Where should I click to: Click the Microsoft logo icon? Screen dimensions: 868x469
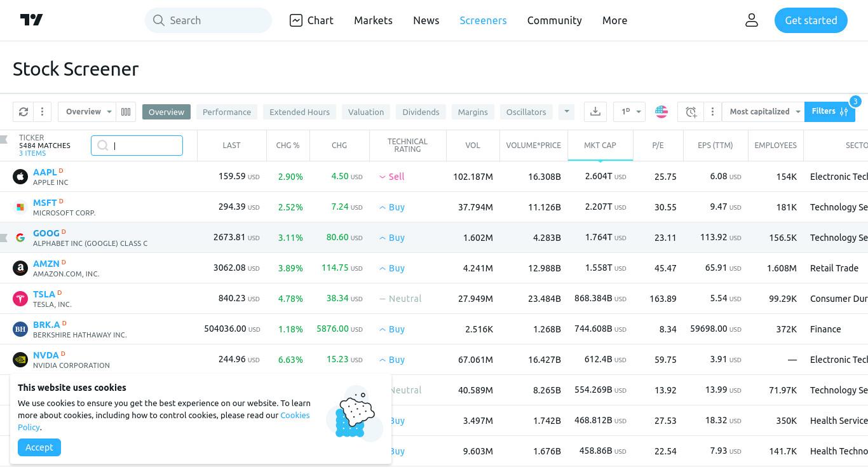(x=20, y=207)
